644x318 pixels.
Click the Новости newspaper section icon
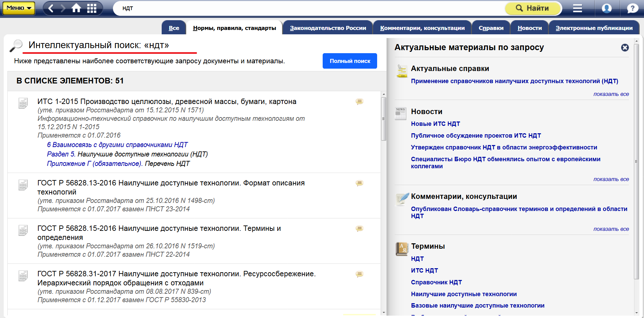(401, 113)
